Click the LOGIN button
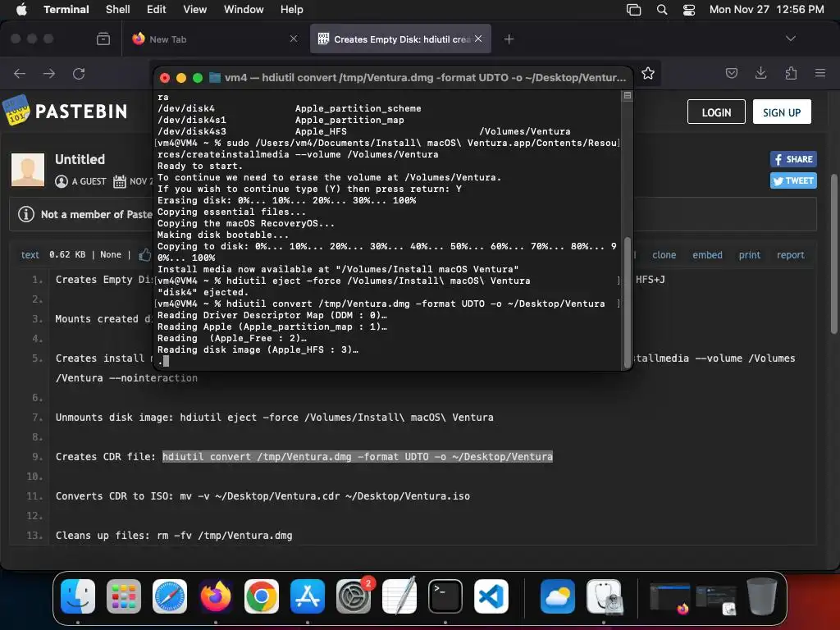 pyautogui.click(x=716, y=112)
